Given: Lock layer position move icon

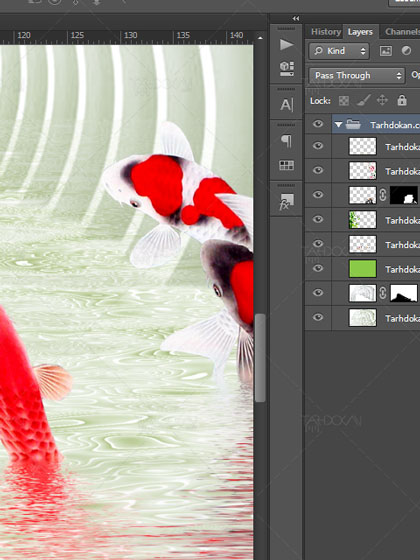Looking at the screenshot, I should (382, 100).
